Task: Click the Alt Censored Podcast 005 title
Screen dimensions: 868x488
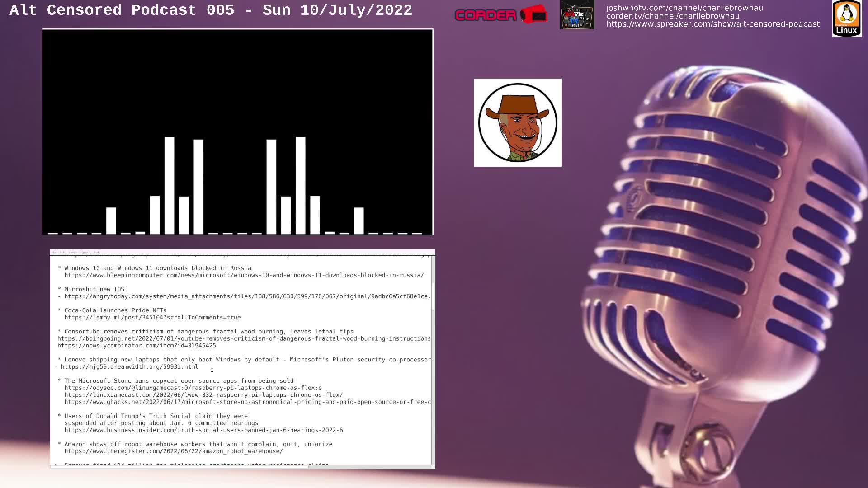Action: point(211,10)
